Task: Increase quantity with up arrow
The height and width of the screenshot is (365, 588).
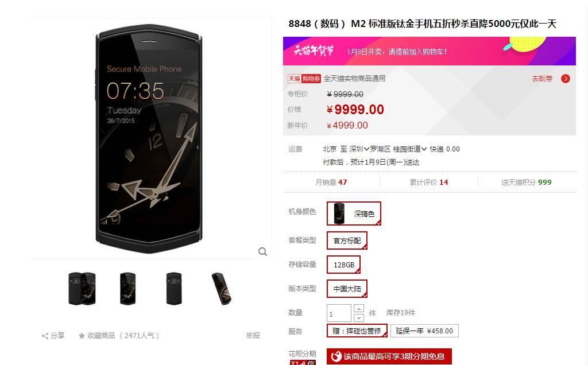Action: pyautogui.click(x=359, y=308)
